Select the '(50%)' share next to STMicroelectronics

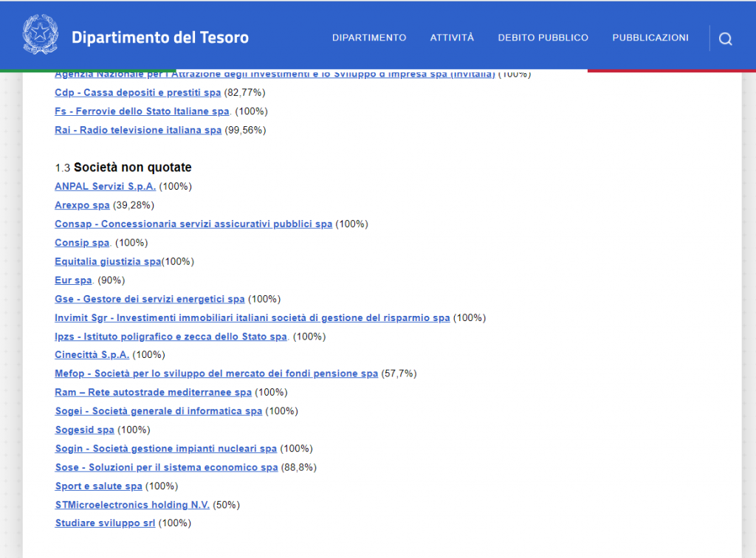click(x=227, y=505)
